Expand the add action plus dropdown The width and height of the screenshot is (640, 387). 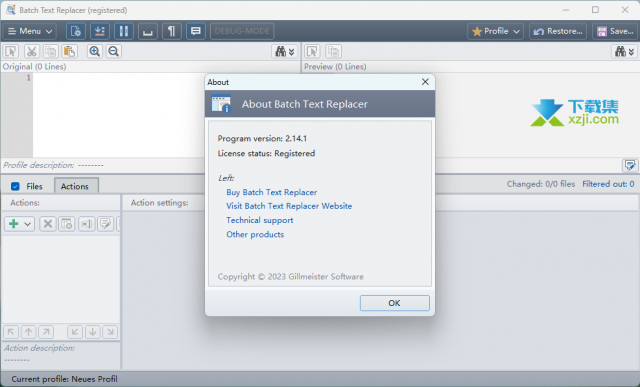(19, 224)
